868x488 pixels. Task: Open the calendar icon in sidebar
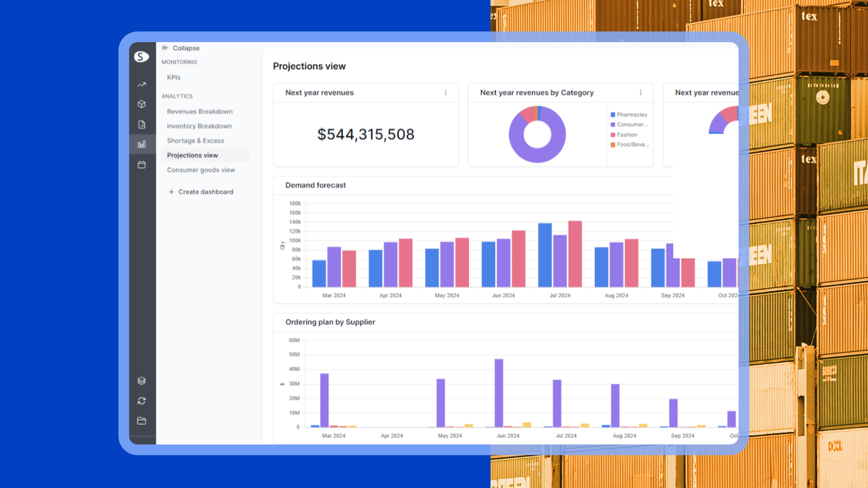[142, 164]
